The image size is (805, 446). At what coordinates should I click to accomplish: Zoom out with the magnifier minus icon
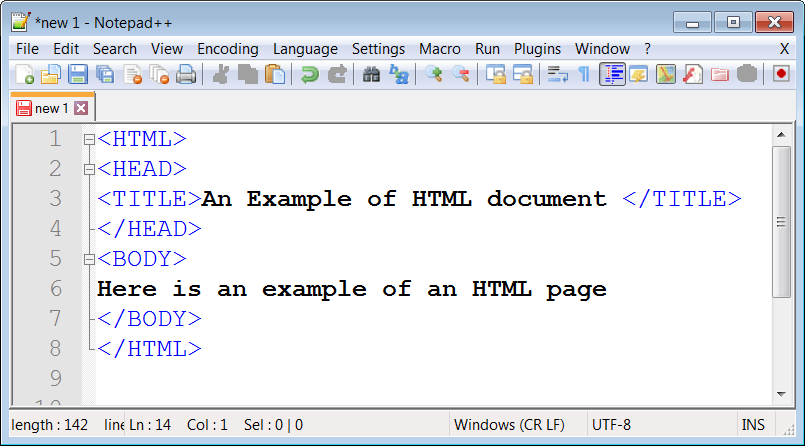(x=461, y=74)
